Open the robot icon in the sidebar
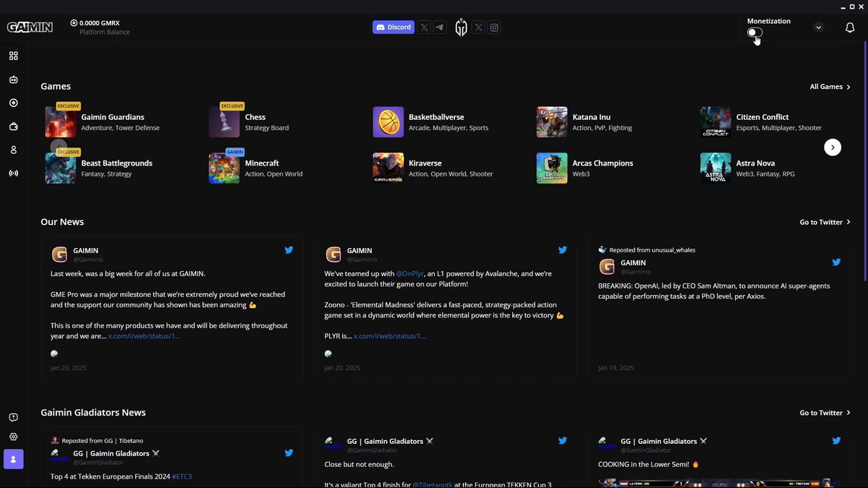The width and height of the screenshot is (868, 488). [13, 80]
